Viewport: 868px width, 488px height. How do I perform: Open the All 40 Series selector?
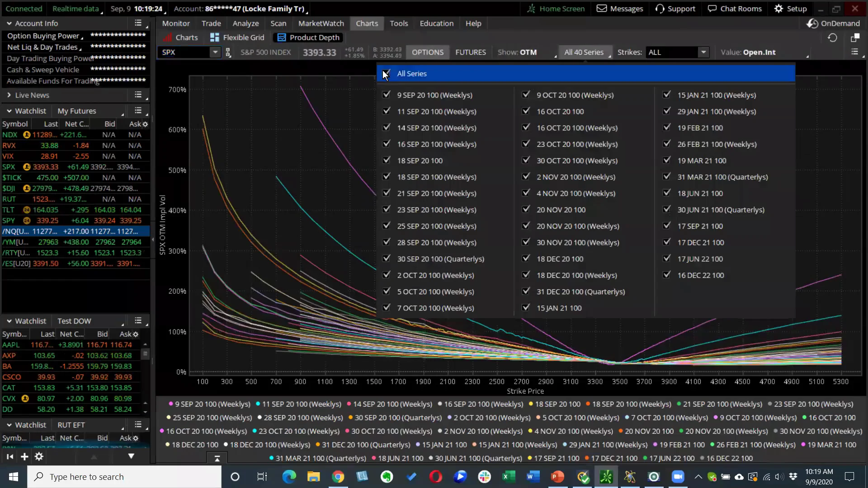click(585, 52)
